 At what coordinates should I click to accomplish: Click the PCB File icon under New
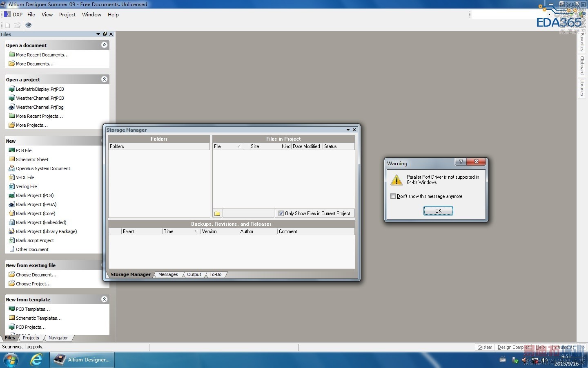pos(12,150)
